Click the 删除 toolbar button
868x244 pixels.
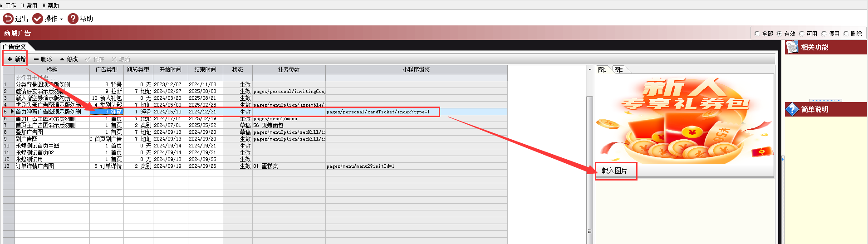[x=43, y=59]
